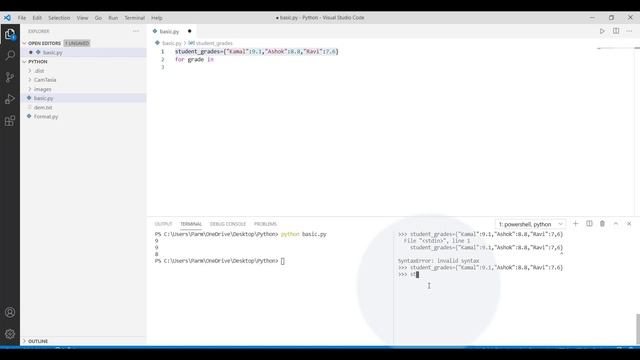Close basic.py in Open Editors list
Screen dimensions: 640x360
31,52
